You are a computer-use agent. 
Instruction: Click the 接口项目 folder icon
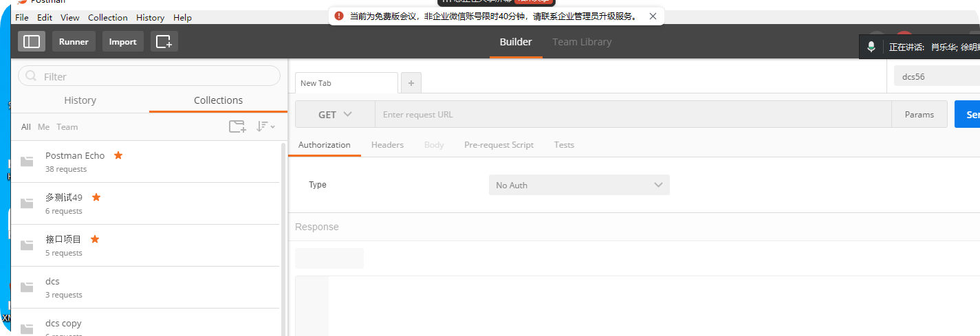point(27,246)
